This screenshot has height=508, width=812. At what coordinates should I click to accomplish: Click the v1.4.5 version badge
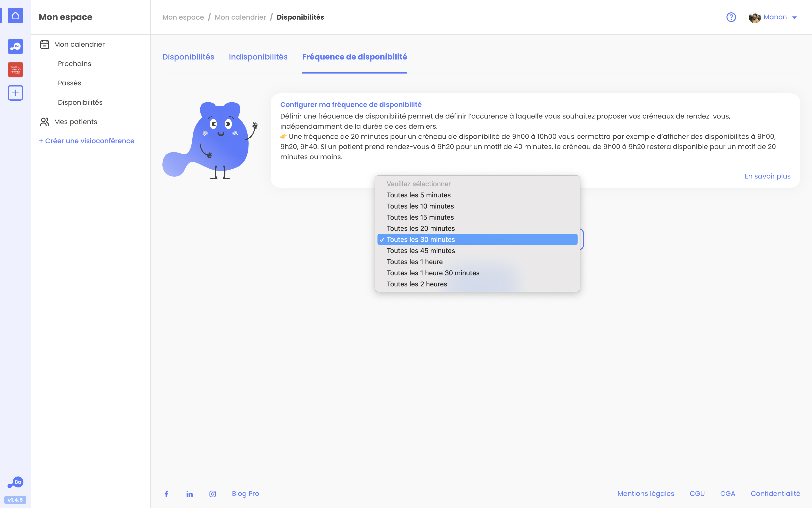(15, 500)
